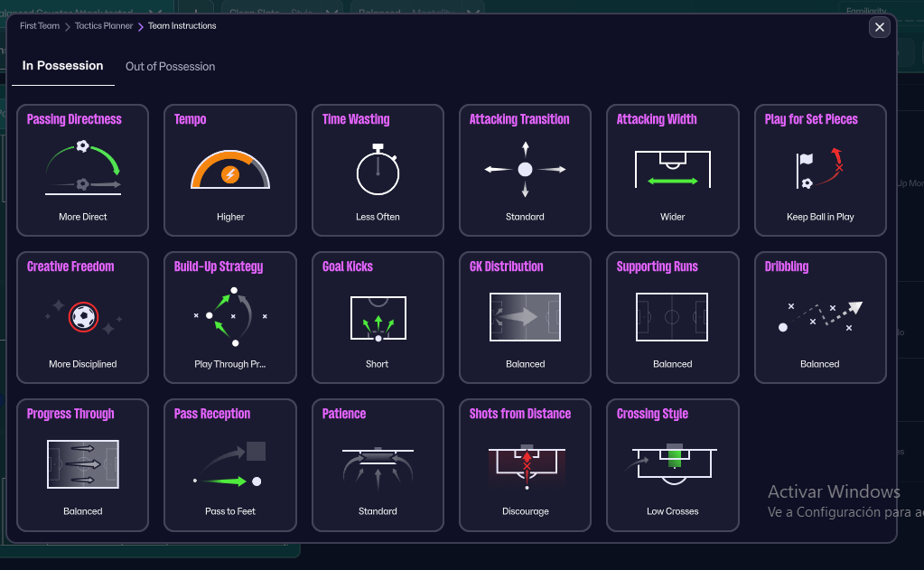Screen dimensions: 924x570
Task: Select the In Possession tab
Action: pyautogui.click(x=62, y=66)
